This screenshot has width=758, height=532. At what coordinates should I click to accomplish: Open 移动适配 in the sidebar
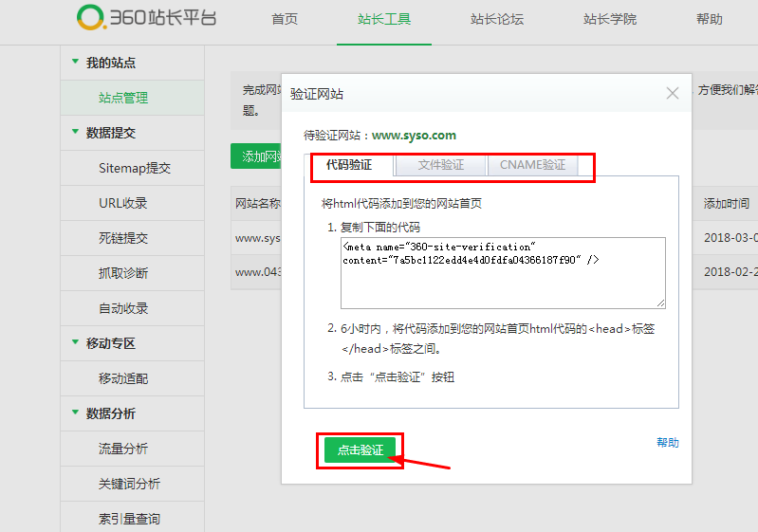pyautogui.click(x=123, y=378)
